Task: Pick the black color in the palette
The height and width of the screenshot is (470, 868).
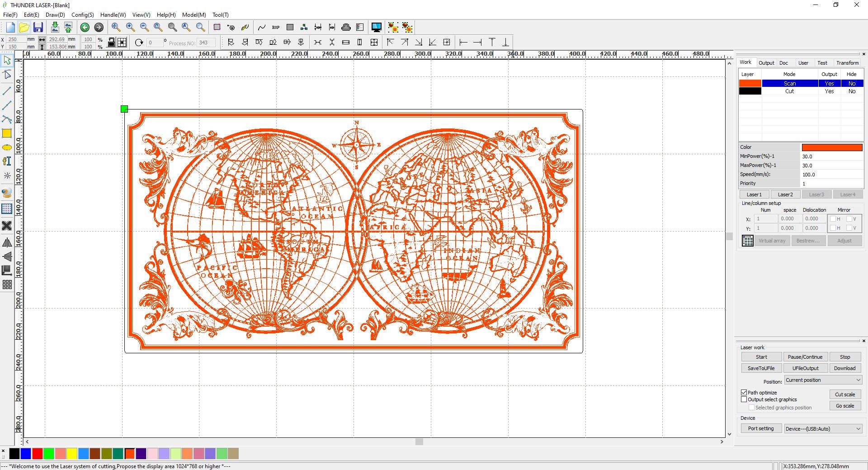Action: 14,453
